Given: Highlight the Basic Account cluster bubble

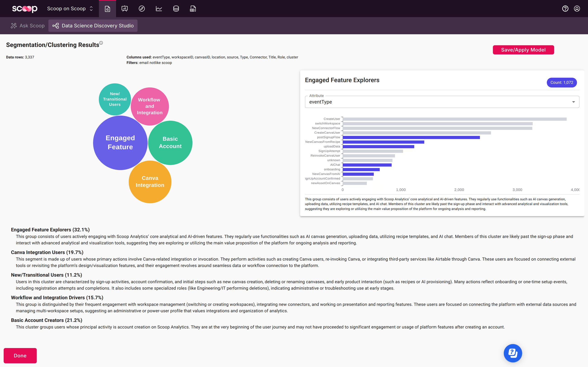Looking at the screenshot, I should 170,143.
